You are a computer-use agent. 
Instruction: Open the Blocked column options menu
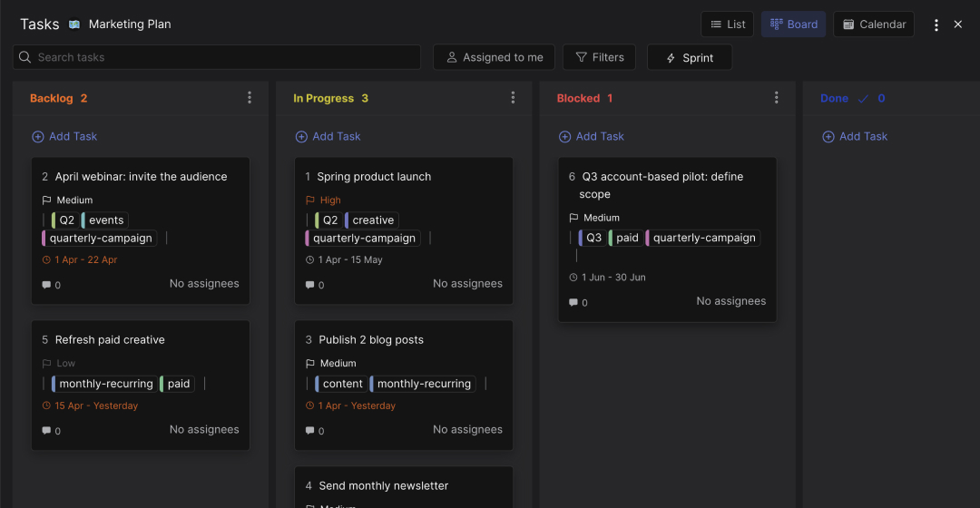point(776,97)
